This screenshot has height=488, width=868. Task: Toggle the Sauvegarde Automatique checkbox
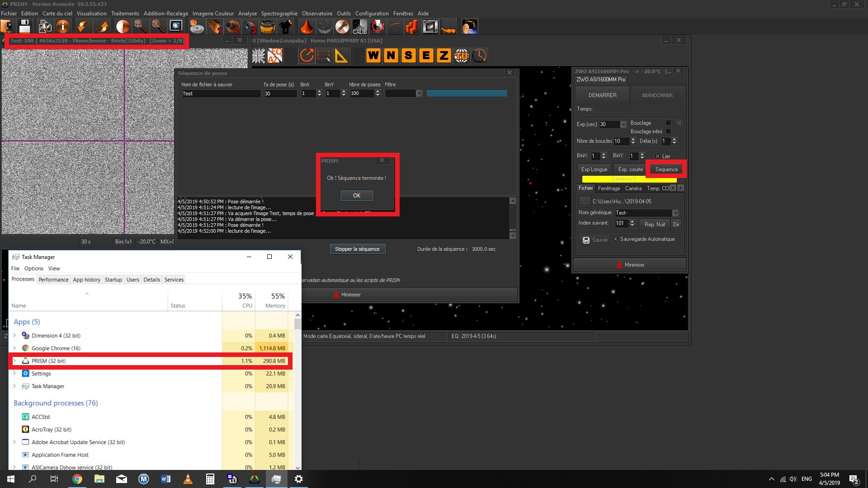[615, 239]
